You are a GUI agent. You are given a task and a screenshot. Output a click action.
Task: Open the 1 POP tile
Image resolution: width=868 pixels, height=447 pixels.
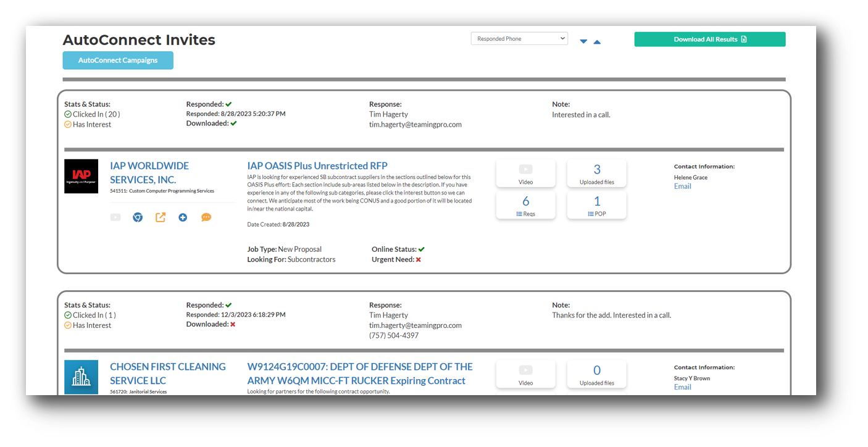tap(596, 205)
